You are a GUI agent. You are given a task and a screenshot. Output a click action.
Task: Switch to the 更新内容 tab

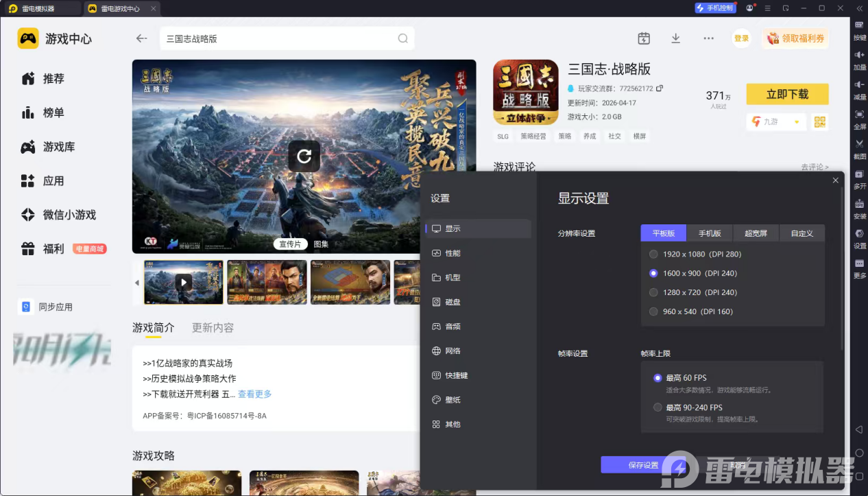point(213,328)
